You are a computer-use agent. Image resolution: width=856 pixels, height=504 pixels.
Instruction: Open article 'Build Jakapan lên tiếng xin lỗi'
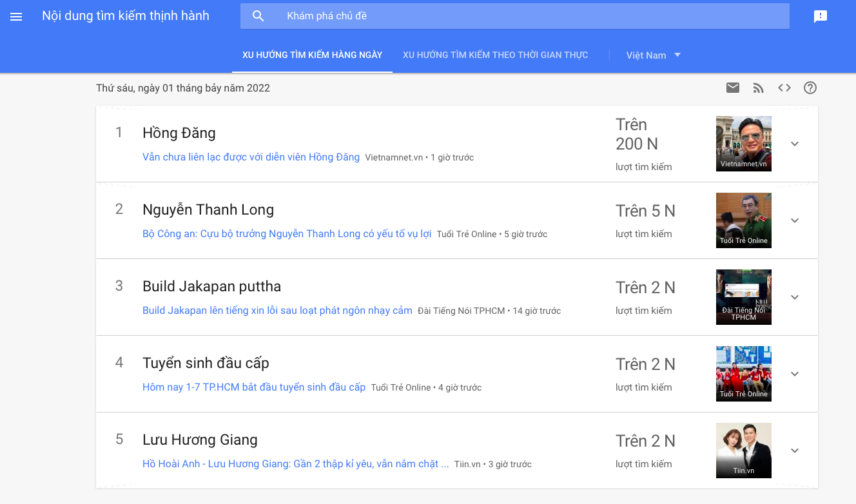click(277, 310)
